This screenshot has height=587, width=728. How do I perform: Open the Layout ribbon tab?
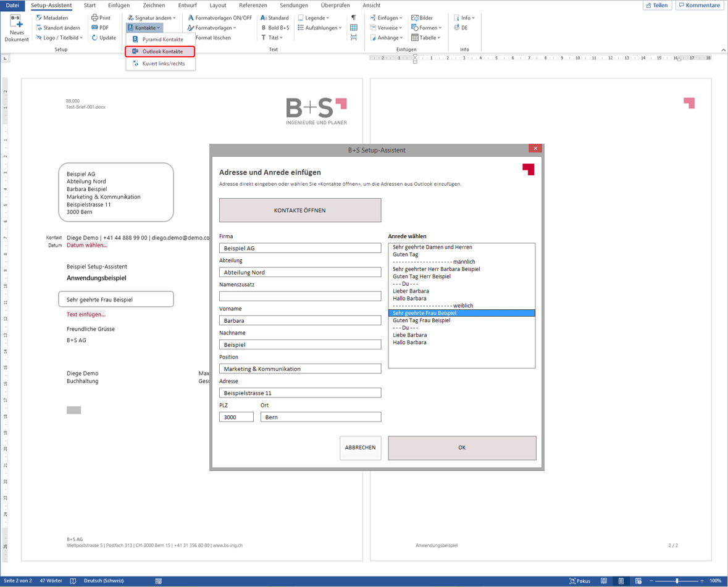click(x=218, y=6)
